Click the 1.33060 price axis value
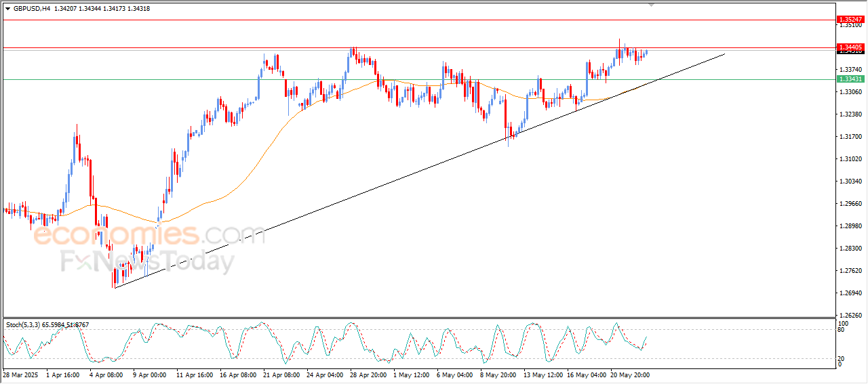Image resolution: width=868 pixels, height=384 pixels. [850, 92]
